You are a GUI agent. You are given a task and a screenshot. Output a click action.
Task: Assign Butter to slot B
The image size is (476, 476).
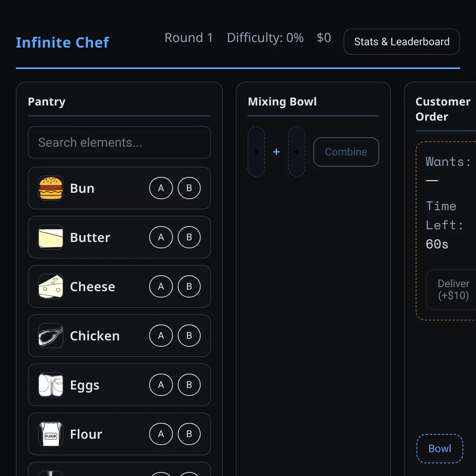[189, 237]
